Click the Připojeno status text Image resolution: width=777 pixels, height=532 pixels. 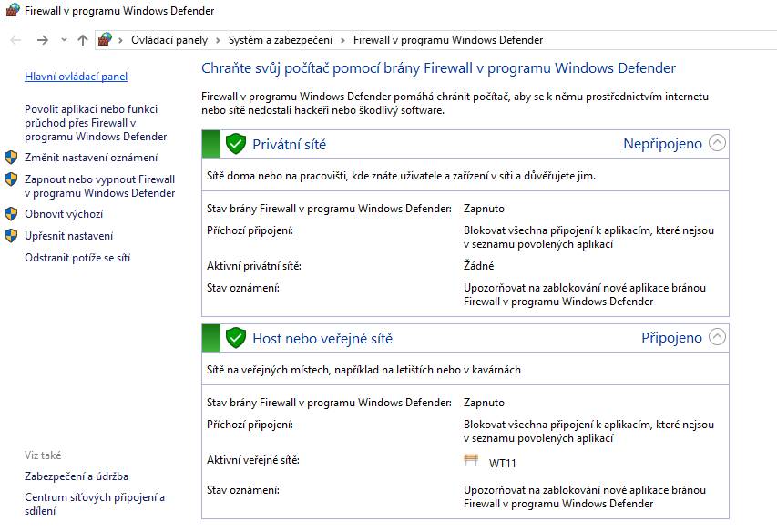[x=671, y=338]
